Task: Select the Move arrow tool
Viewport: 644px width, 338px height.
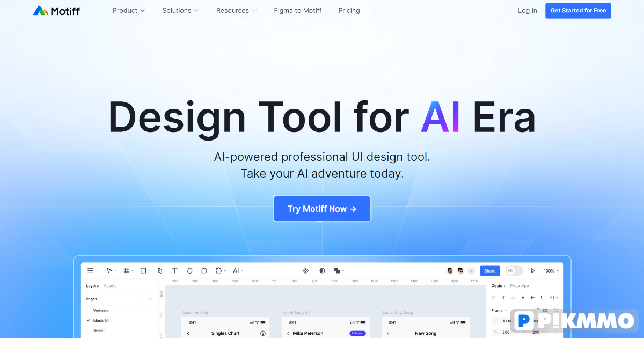Action: 109,271
